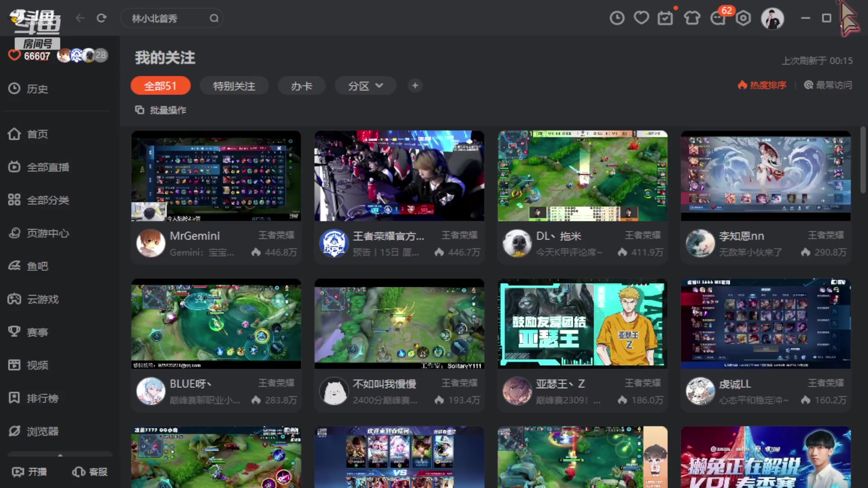This screenshot has height=488, width=868.
Task: Click the MrGemini streamer name
Action: [x=195, y=236]
